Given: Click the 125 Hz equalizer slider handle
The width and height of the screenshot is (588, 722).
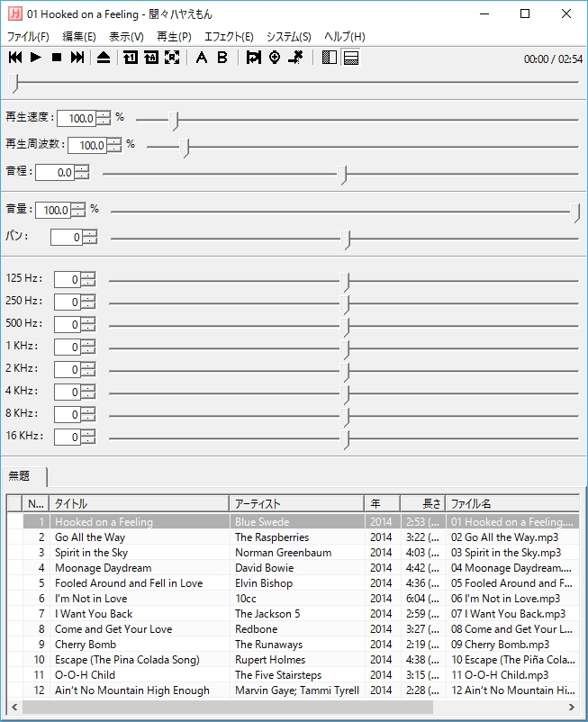Looking at the screenshot, I should point(345,282).
